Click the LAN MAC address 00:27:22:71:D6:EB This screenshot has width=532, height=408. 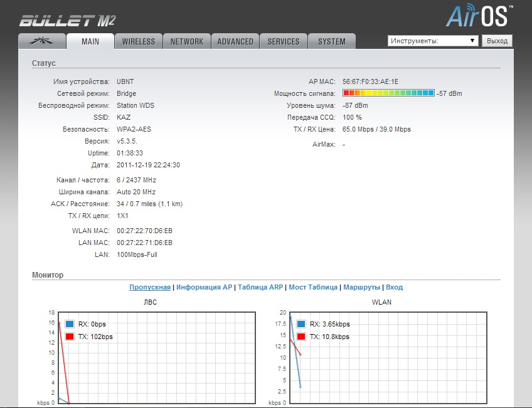144,243
